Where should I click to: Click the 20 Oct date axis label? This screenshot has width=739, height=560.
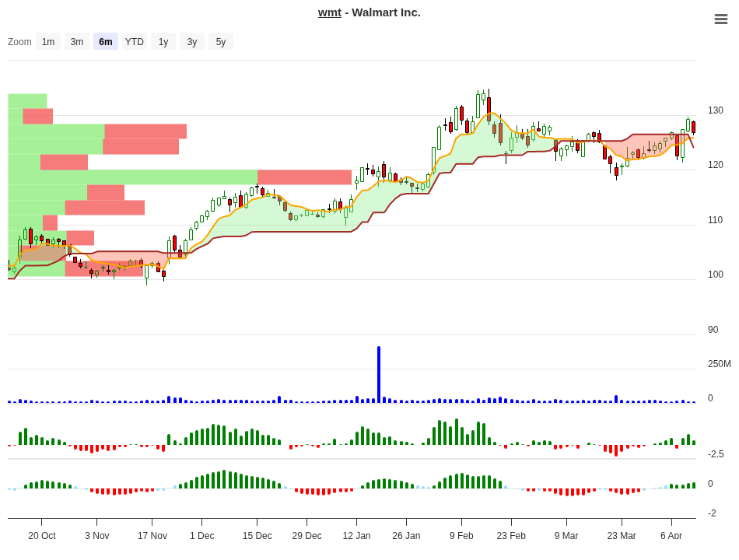tap(41, 535)
